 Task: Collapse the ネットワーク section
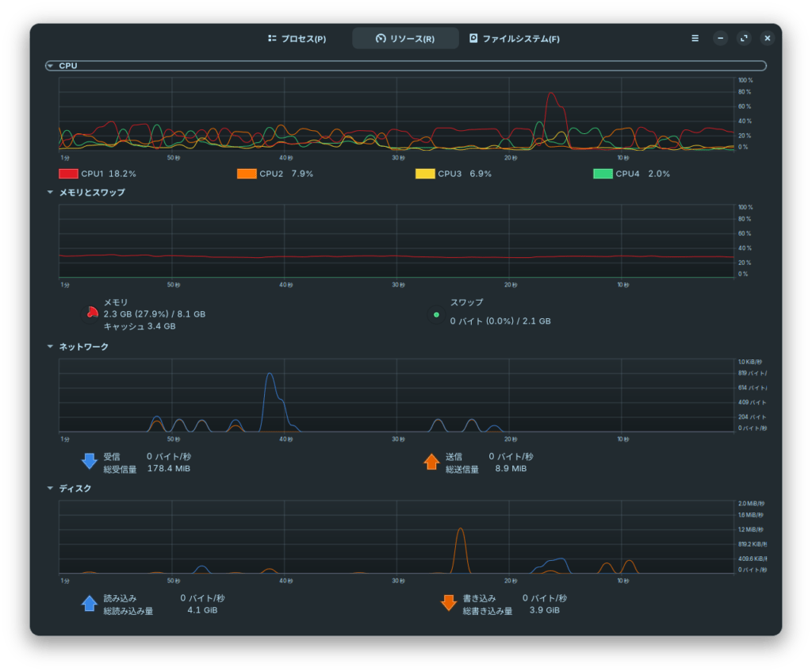point(51,347)
